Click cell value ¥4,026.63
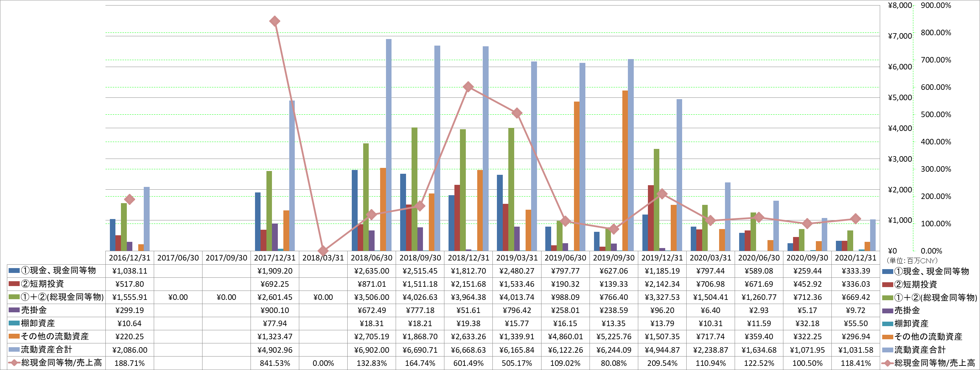The height and width of the screenshot is (370, 980). point(420,297)
